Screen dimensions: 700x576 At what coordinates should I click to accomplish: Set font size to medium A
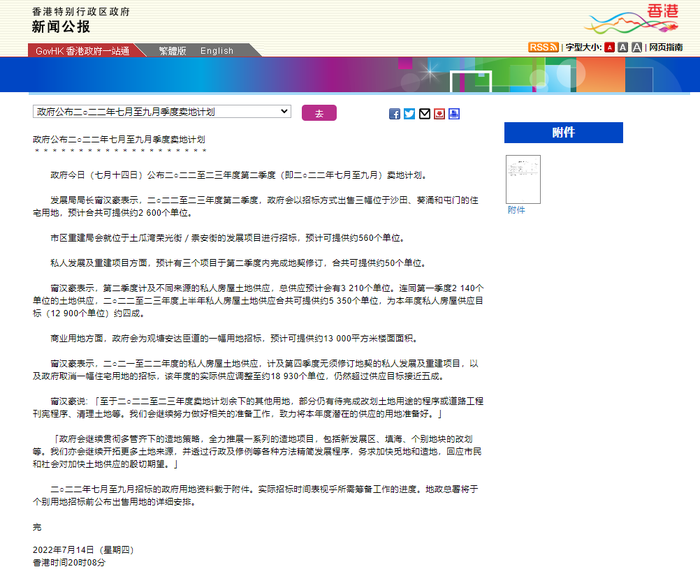[x=623, y=47]
